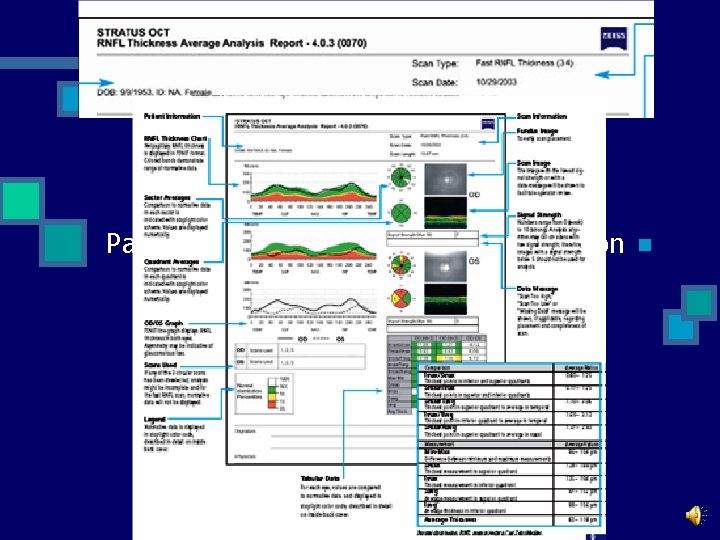Click the 'Scans Used' callout label
Viewport: 720px width, 540px height.
[x=160, y=365]
